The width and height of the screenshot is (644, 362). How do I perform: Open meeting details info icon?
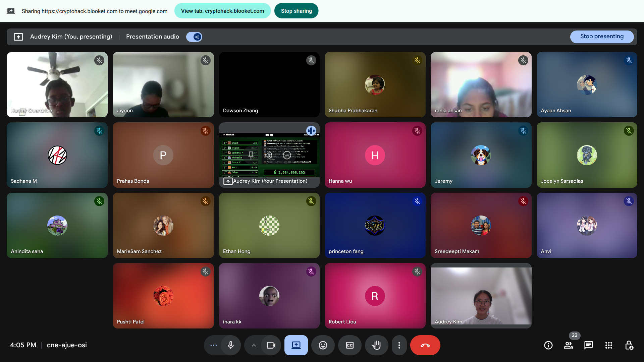click(x=548, y=345)
